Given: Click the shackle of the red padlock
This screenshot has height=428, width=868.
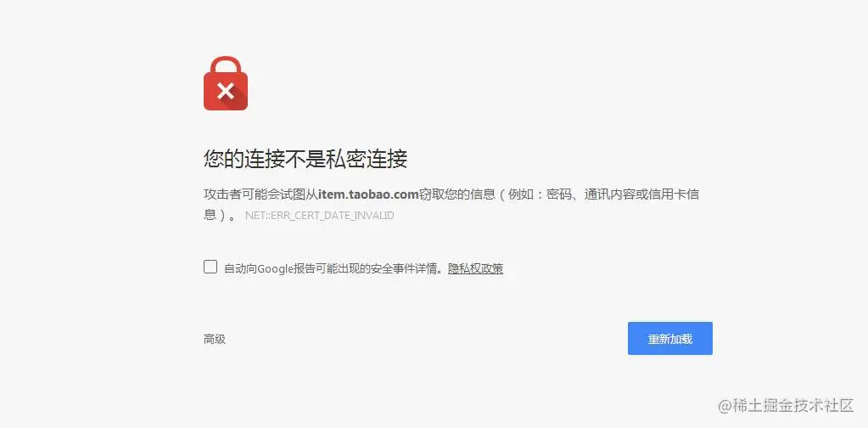Looking at the screenshot, I should [x=226, y=65].
